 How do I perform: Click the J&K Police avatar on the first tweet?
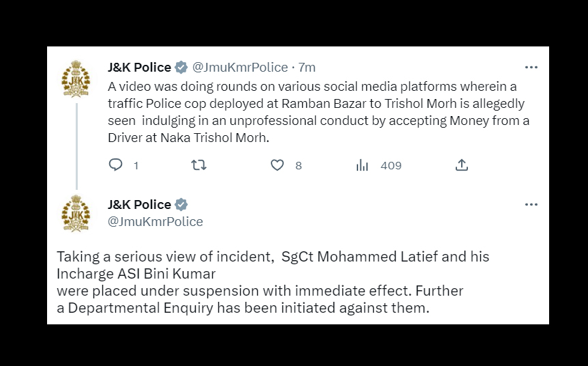coord(76,79)
